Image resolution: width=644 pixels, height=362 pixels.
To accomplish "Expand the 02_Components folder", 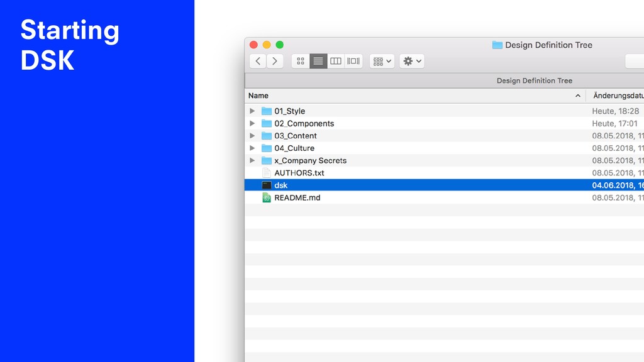I will tap(252, 123).
